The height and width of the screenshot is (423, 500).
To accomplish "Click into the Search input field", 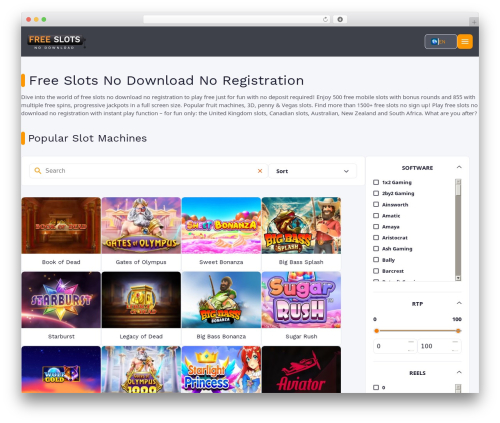I will [x=148, y=171].
